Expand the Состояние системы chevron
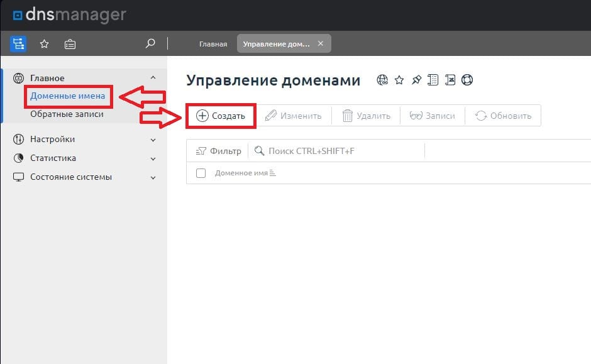The image size is (591, 364). click(153, 177)
